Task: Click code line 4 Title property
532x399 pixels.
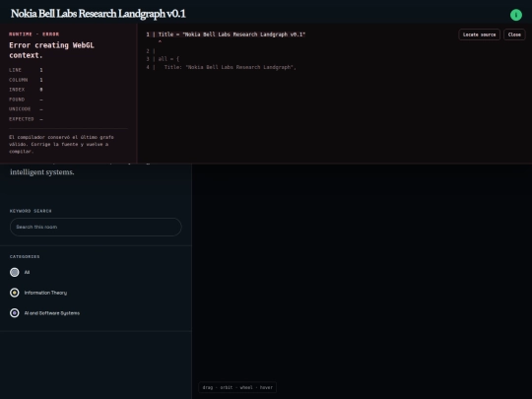Action: (x=222, y=67)
